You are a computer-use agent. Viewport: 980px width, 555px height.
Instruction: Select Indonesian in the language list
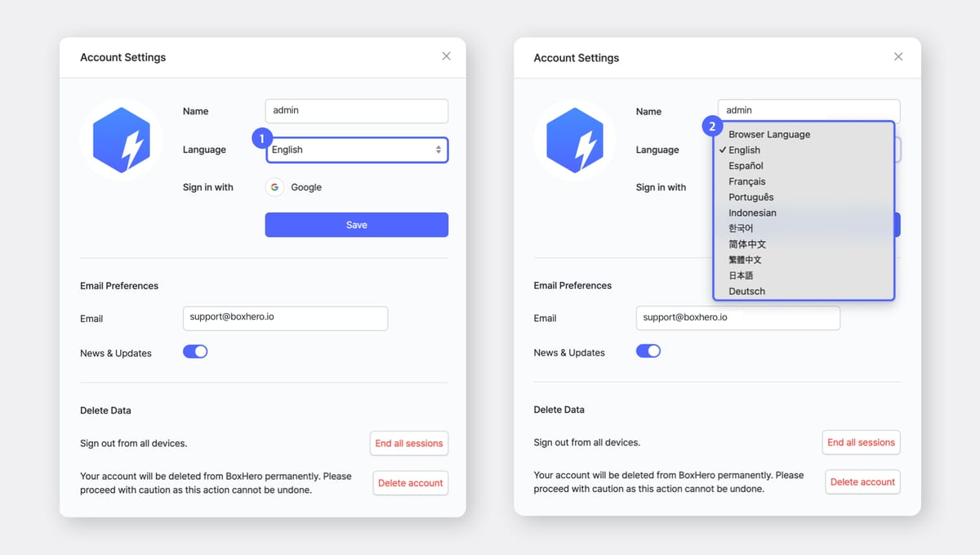(752, 213)
